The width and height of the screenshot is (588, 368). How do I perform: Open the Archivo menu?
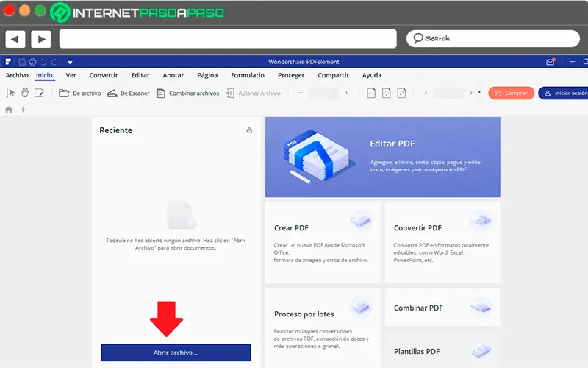click(x=17, y=75)
